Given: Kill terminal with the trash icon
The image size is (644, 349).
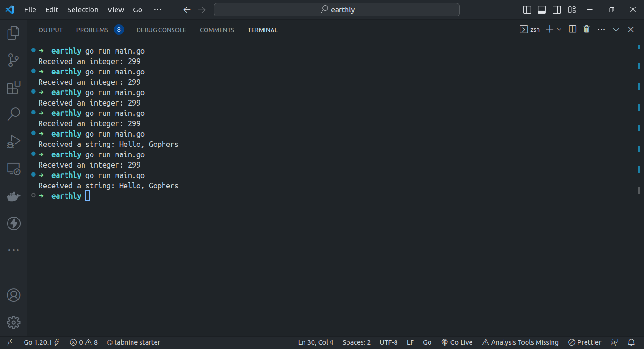Looking at the screenshot, I should pyautogui.click(x=586, y=29).
